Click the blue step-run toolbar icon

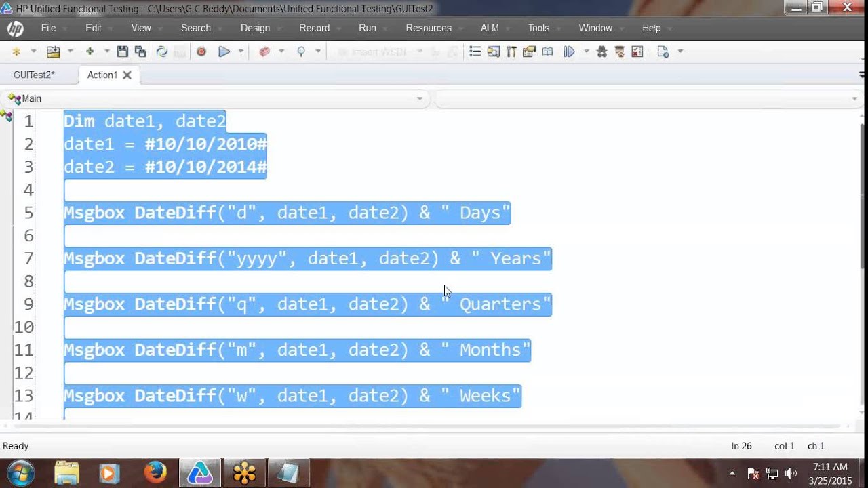coord(569,52)
